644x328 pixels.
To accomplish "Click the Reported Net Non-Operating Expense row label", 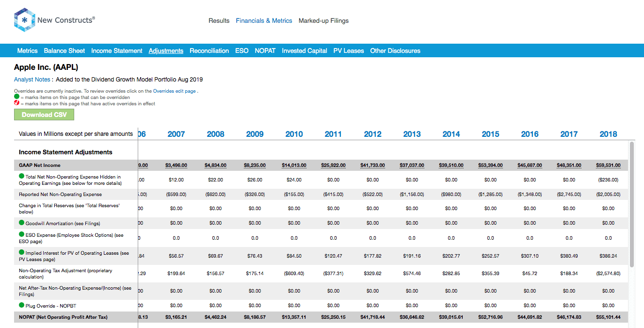I will point(60,195).
